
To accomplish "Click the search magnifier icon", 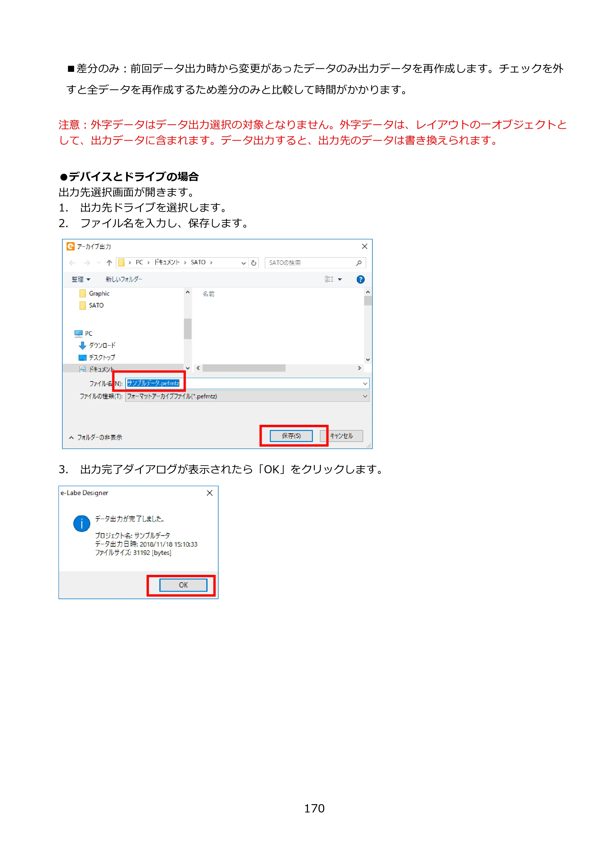I will tap(359, 263).
